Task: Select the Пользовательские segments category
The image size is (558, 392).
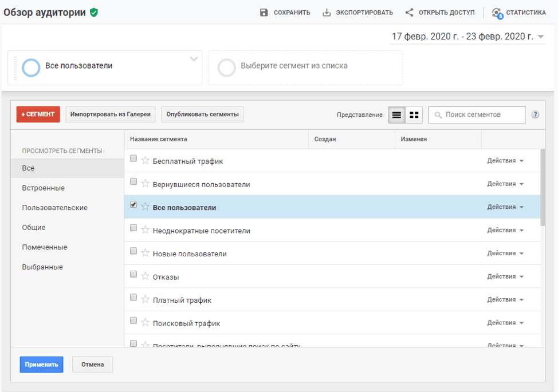Action: click(x=67, y=208)
